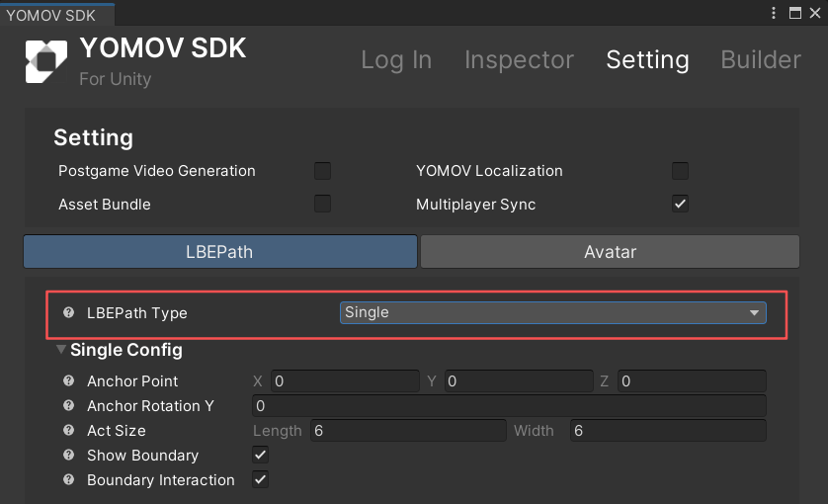Enable Postgame Video Generation checkbox
The image size is (828, 504).
[323, 171]
